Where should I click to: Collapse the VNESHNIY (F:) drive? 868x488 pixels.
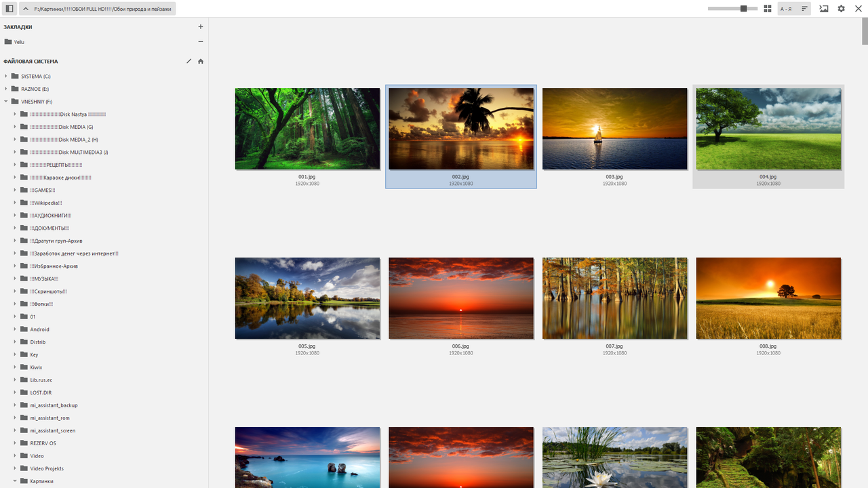tap(5, 102)
